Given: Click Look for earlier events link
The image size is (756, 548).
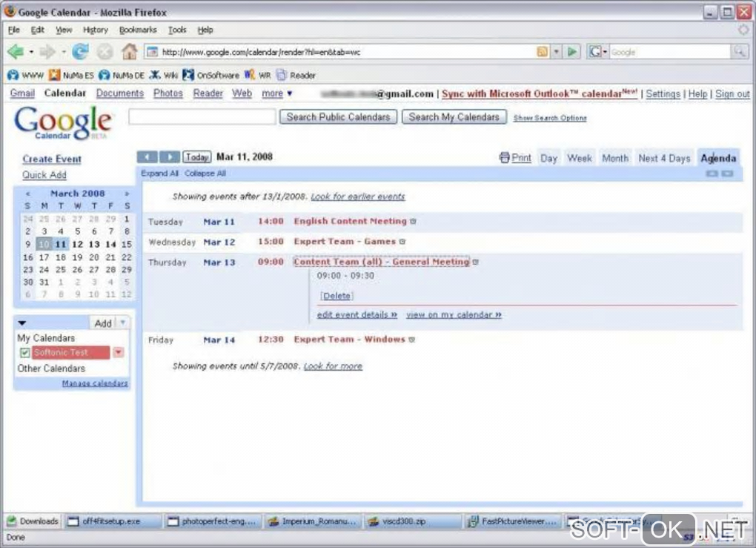Looking at the screenshot, I should 358,197.
